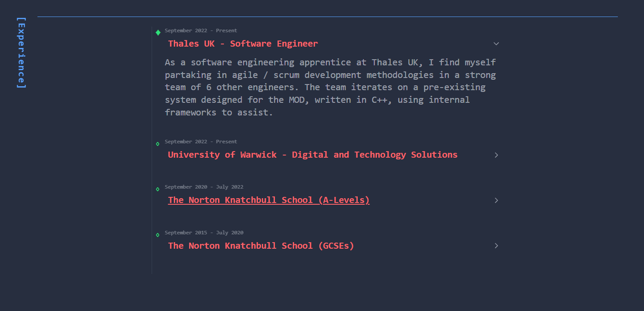The image size is (644, 311).
Task: Click the vertical [Experience] section label
Action: pos(21,53)
